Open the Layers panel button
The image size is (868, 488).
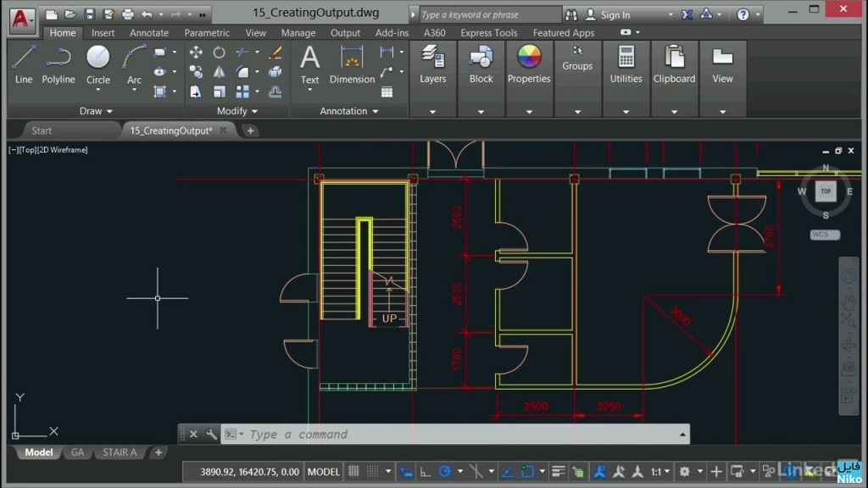point(433,64)
